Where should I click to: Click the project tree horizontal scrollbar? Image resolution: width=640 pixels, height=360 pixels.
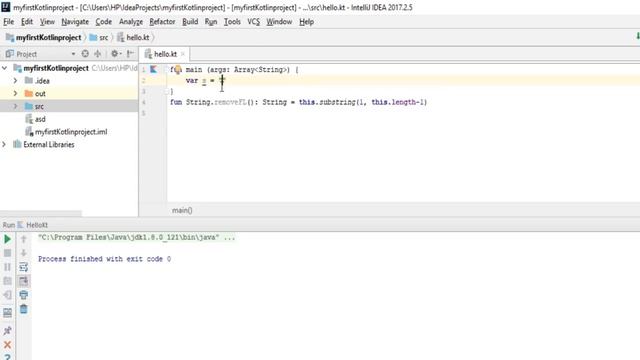tap(41, 213)
